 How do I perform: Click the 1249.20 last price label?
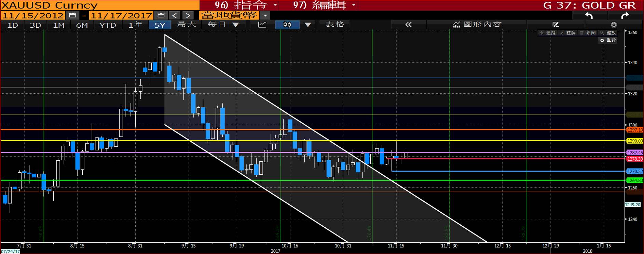coord(633,205)
